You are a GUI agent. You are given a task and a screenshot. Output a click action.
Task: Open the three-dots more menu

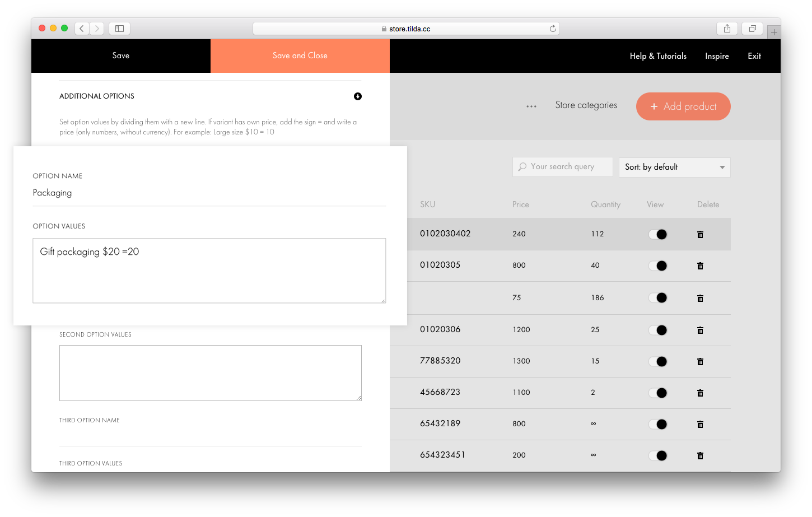531,106
